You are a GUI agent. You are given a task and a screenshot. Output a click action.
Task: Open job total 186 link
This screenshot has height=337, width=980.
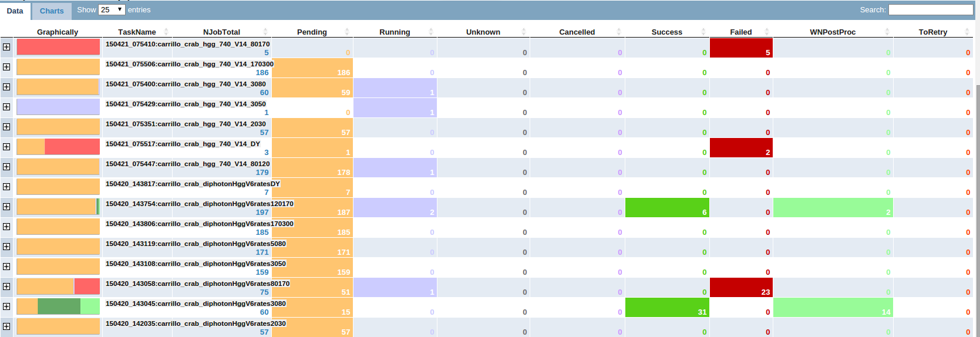[x=262, y=73]
